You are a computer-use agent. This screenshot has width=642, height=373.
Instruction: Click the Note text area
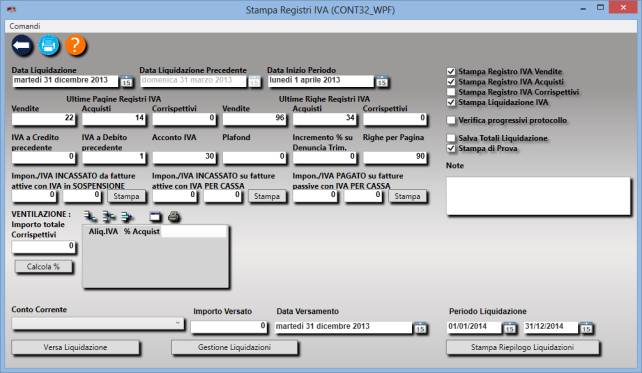pos(538,196)
